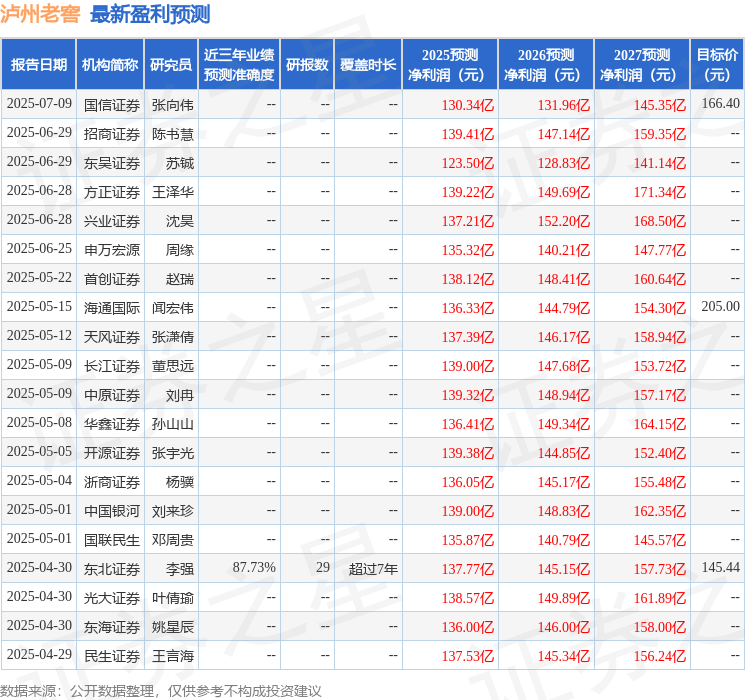Click value 171.34亿 in 方正证券 row

click(x=660, y=192)
